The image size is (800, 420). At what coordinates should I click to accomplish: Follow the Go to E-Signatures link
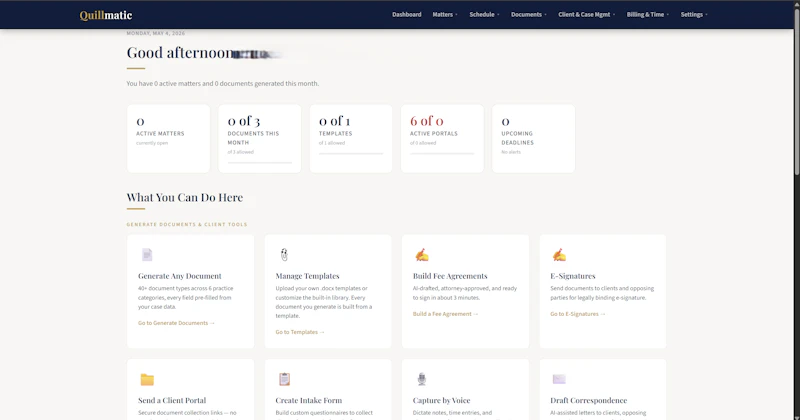[x=578, y=314]
